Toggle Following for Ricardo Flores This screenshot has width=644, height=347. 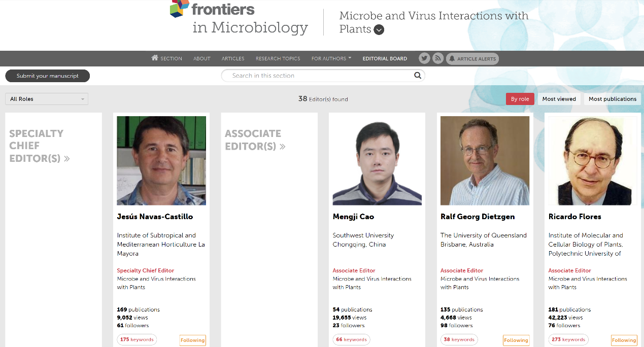tap(624, 340)
